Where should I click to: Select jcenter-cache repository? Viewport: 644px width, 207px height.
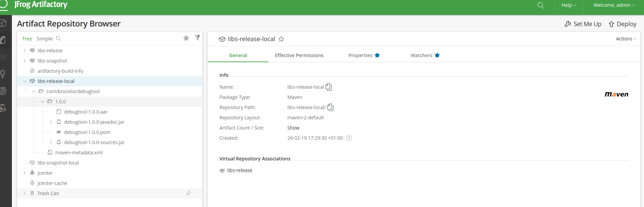(52, 183)
